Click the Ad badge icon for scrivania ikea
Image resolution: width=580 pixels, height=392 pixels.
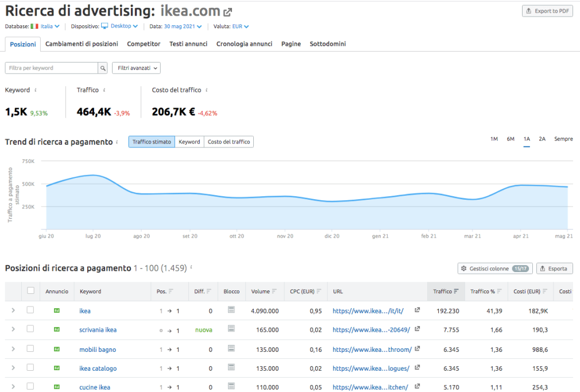[56, 330]
